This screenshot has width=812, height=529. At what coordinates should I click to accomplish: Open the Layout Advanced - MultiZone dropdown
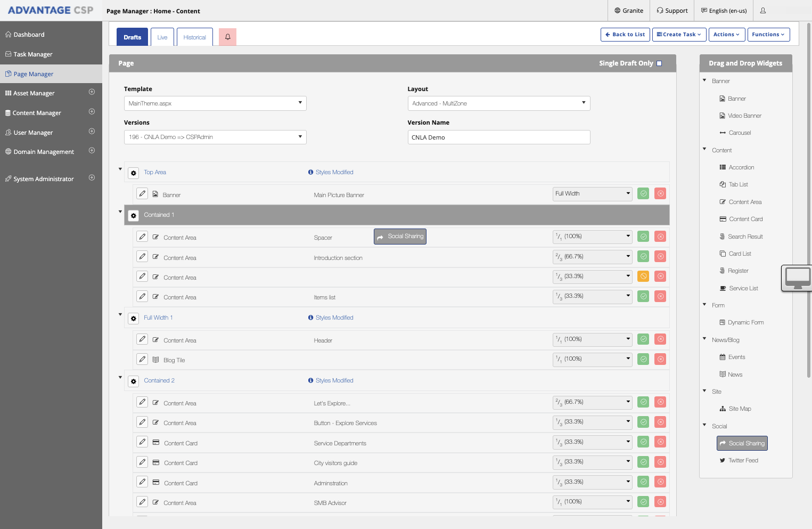(499, 103)
